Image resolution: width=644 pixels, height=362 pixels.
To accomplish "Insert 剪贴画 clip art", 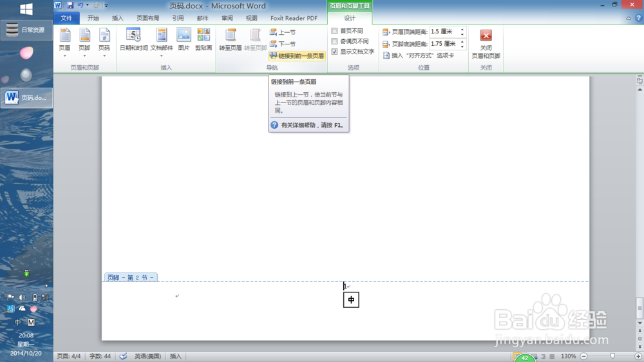I will click(204, 40).
